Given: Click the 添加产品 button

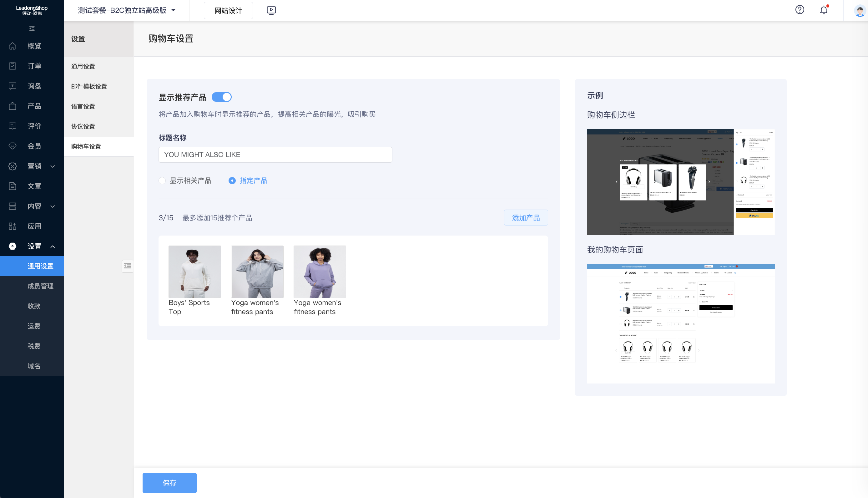Looking at the screenshot, I should pos(526,217).
